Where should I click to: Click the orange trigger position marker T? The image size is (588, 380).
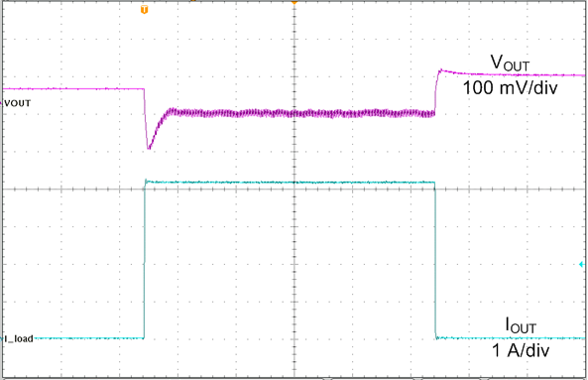pos(144,10)
